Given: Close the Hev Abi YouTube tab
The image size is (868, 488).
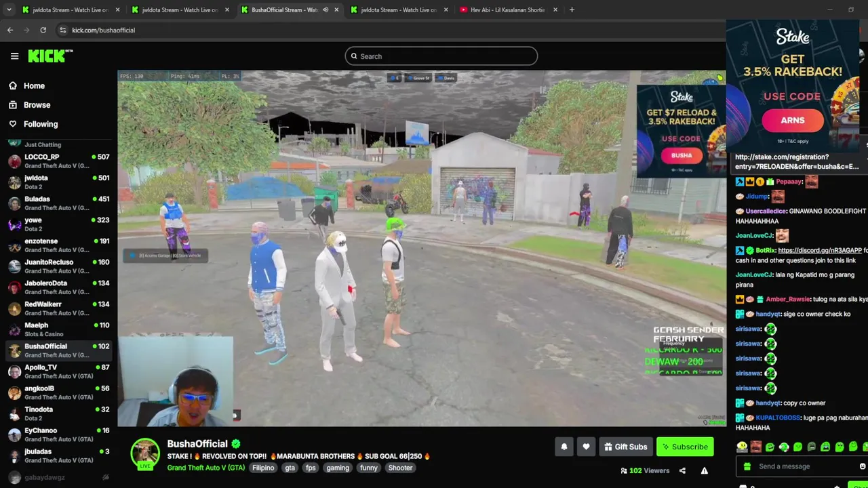Looking at the screenshot, I should pyautogui.click(x=555, y=9).
